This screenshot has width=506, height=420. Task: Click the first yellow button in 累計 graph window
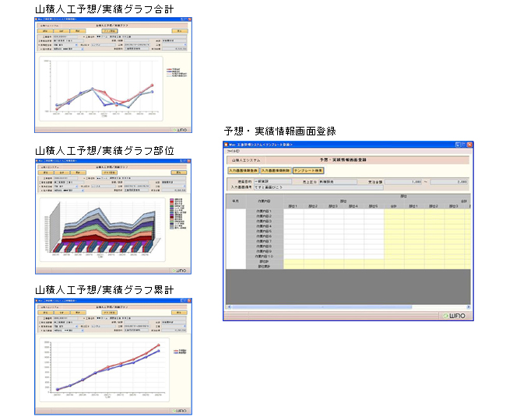tap(46, 313)
